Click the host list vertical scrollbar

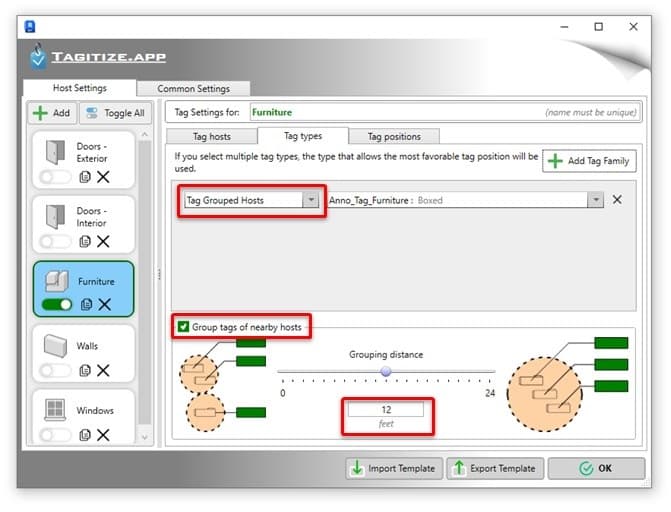pyautogui.click(x=145, y=283)
